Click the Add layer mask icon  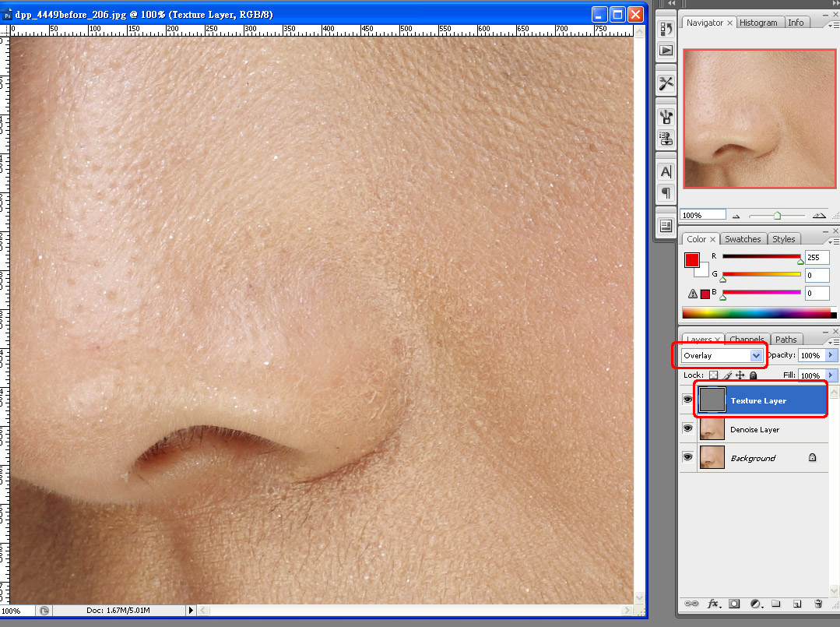(734, 604)
